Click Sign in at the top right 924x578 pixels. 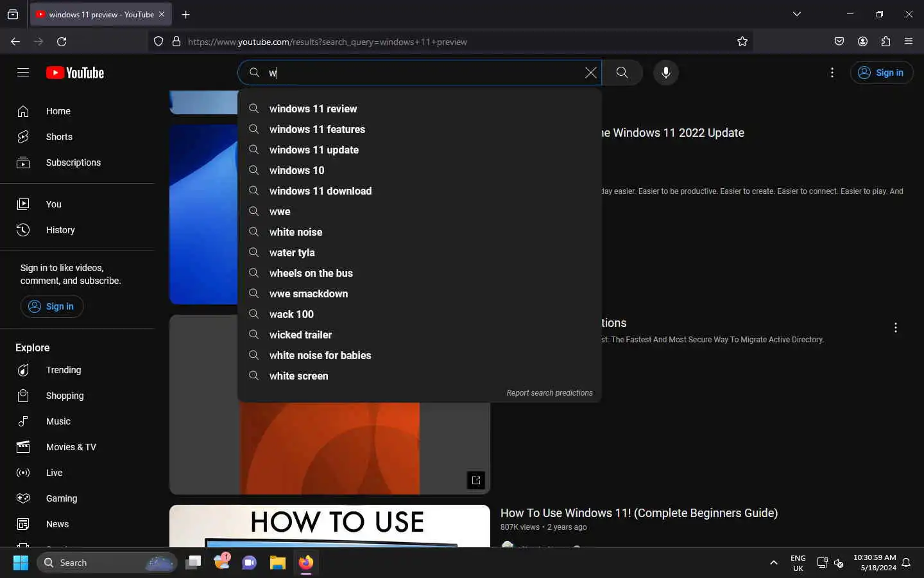point(882,73)
